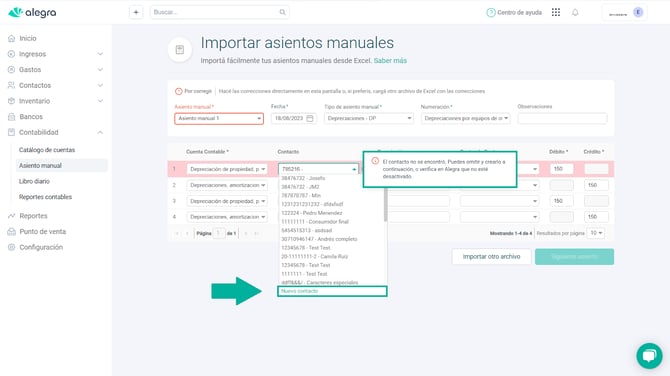The width and height of the screenshot is (670, 376).
Task: Click the calendar icon in Fecha field
Action: pyautogui.click(x=310, y=118)
